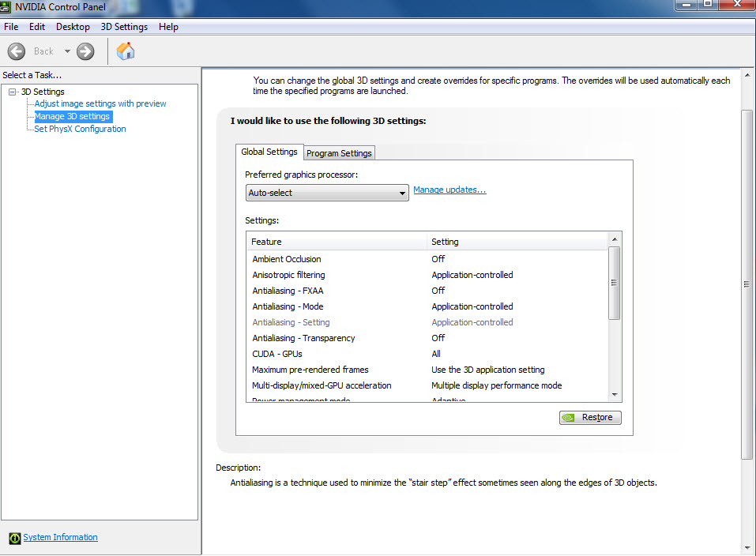Viewport: 756px width, 556px height.
Task: Select the CUDA - GPUs row
Action: pos(427,354)
